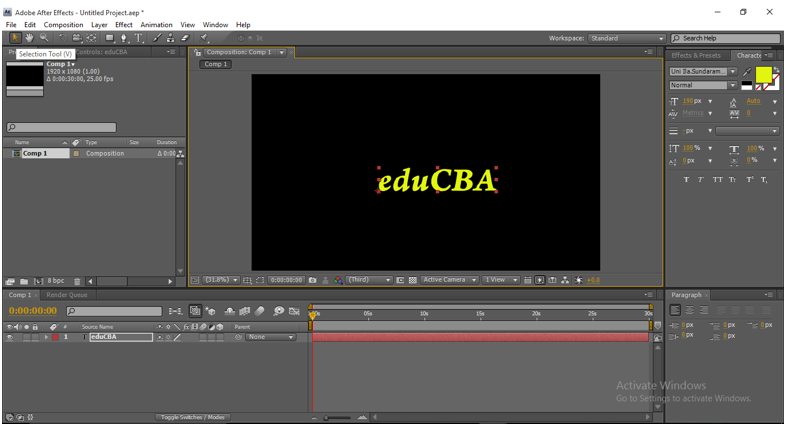
Task: Open magnification 31.8% dropdown
Action: click(x=221, y=280)
